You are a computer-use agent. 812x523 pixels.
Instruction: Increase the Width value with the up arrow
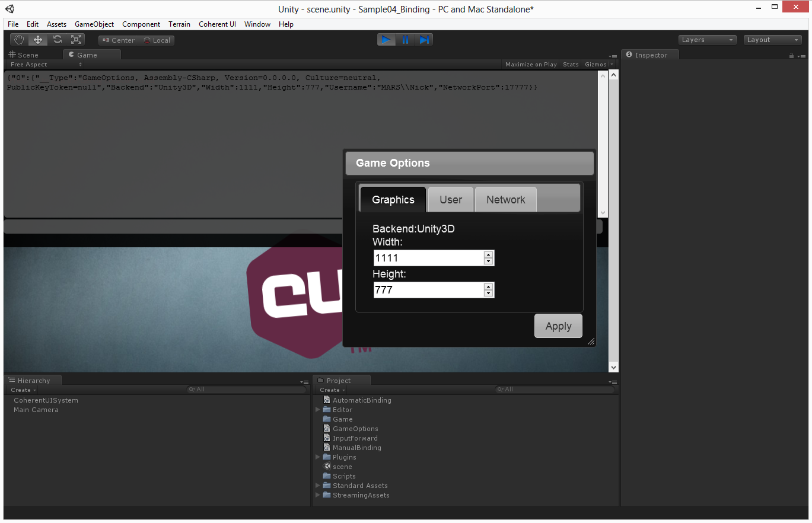(489, 254)
